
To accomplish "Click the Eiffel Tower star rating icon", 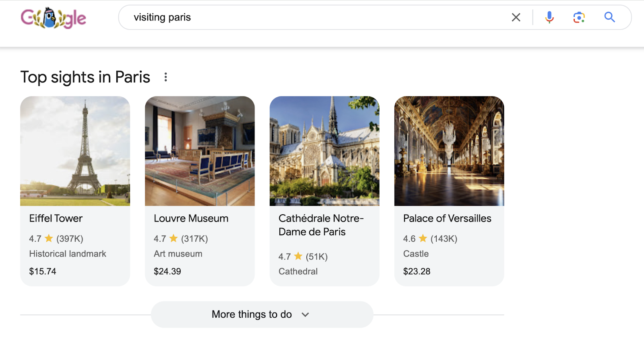I will [x=49, y=238].
